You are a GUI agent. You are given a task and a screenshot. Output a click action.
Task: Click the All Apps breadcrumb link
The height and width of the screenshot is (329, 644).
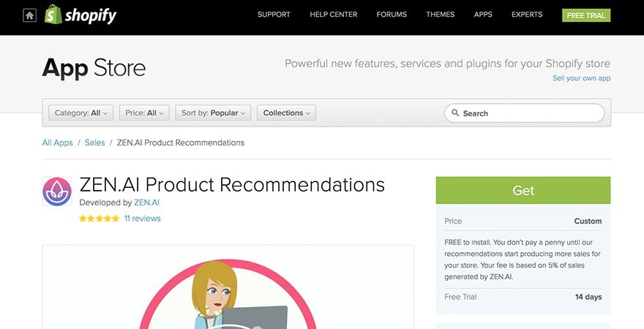coord(57,143)
